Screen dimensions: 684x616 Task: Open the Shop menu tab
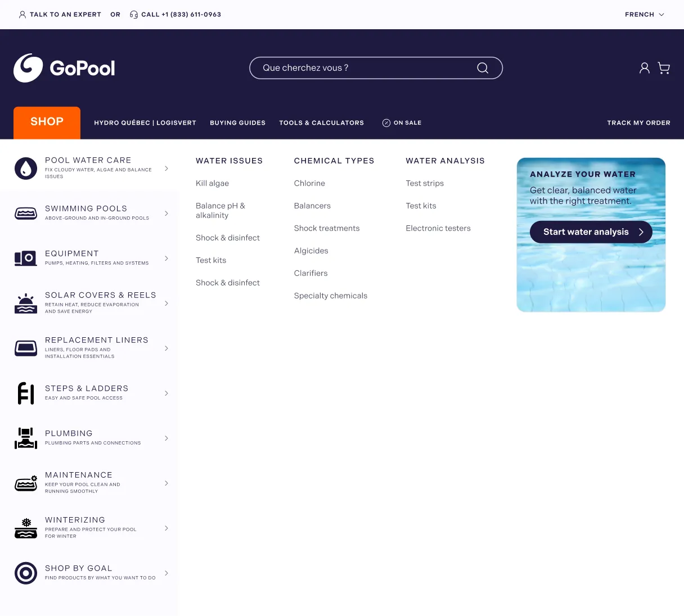point(47,123)
